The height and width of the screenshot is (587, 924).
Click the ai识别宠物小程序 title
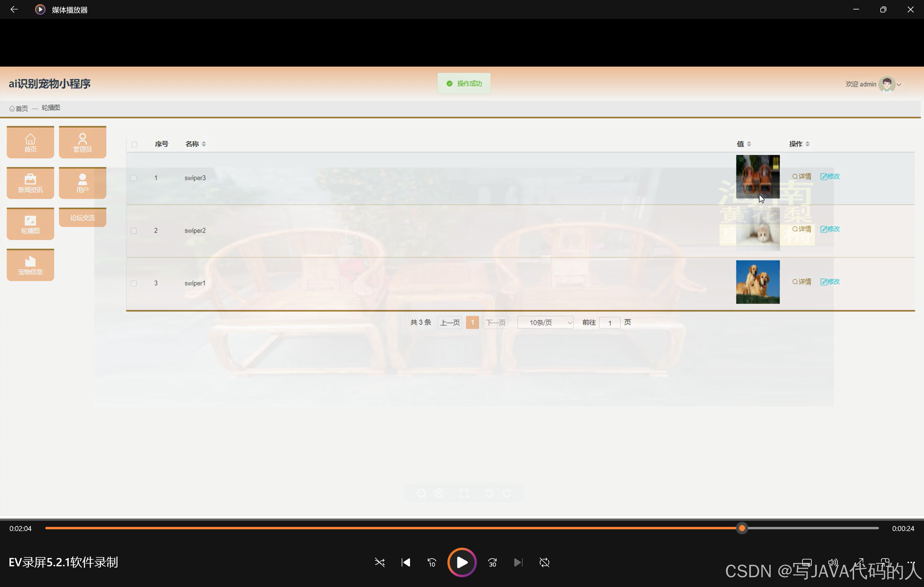49,83
